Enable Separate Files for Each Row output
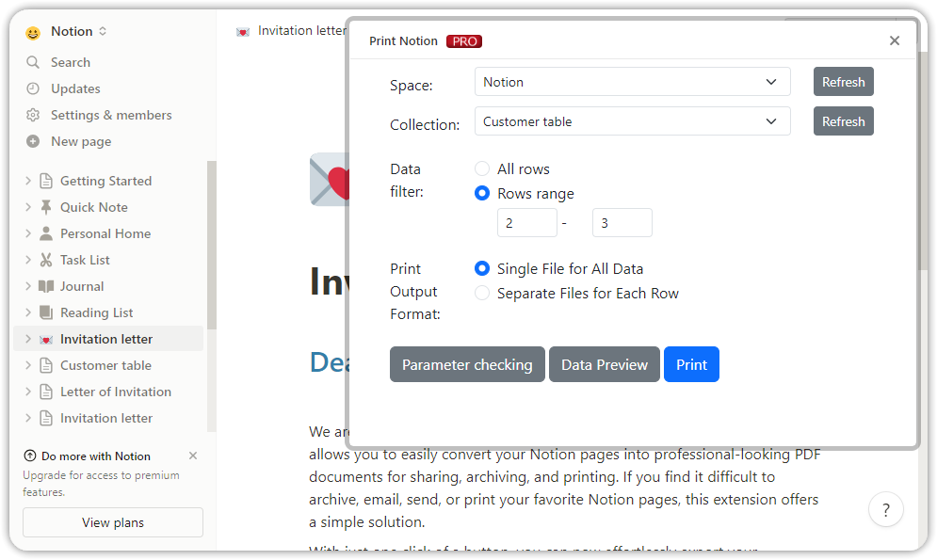Image resolution: width=937 pixels, height=560 pixels. (482, 293)
